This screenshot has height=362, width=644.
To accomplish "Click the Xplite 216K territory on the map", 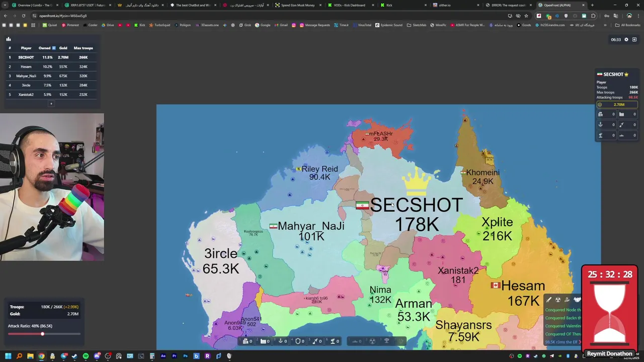I will (497, 229).
